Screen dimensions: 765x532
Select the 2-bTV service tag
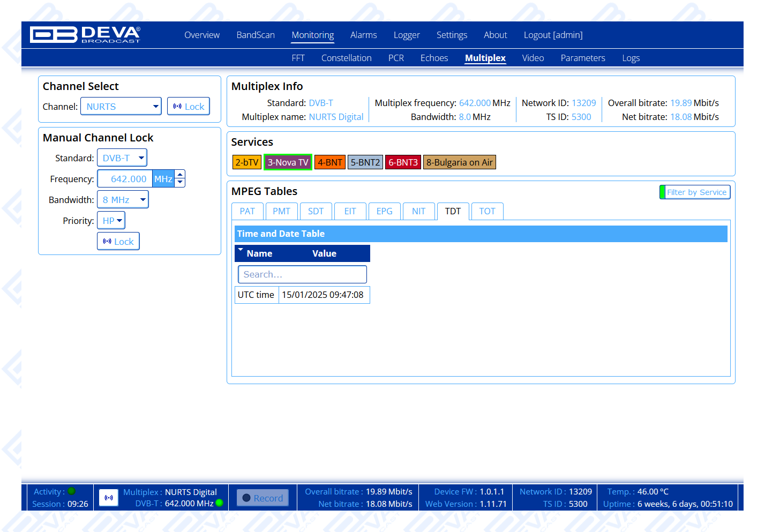tap(246, 162)
